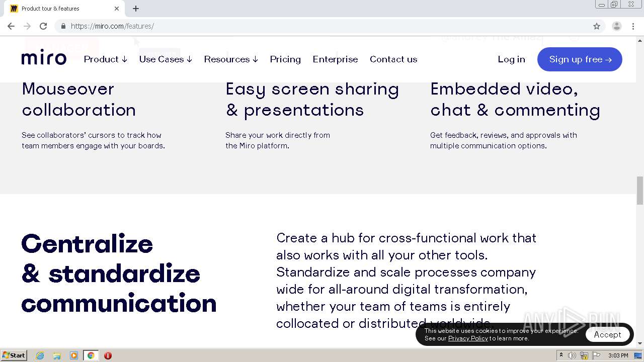Click the 'Share your work directly' description text
This screenshot has width=644, height=362.
click(x=278, y=140)
